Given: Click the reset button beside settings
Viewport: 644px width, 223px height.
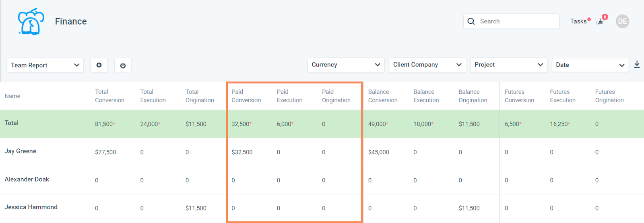Looking at the screenshot, I should click(123, 65).
